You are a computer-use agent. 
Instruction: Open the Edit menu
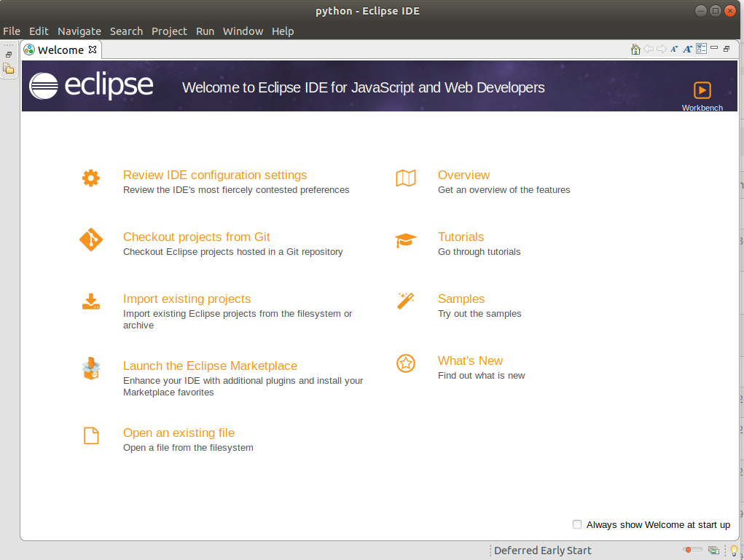[39, 31]
